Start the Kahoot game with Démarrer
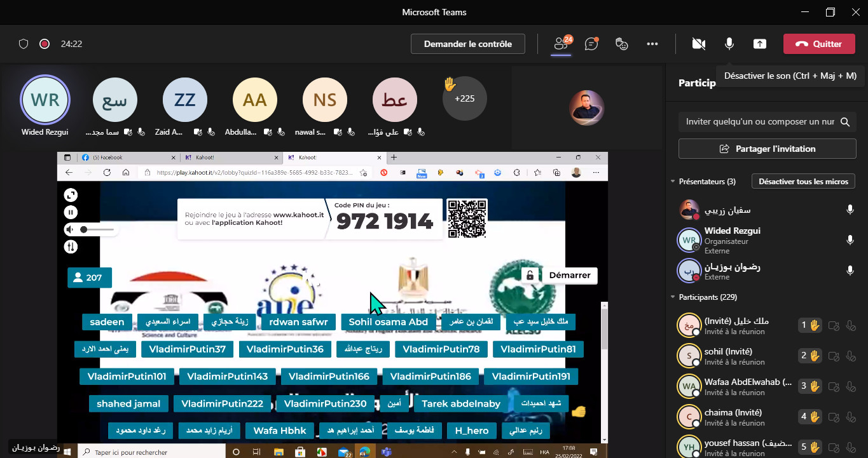Viewport: 868px width, 458px height. coord(570,275)
